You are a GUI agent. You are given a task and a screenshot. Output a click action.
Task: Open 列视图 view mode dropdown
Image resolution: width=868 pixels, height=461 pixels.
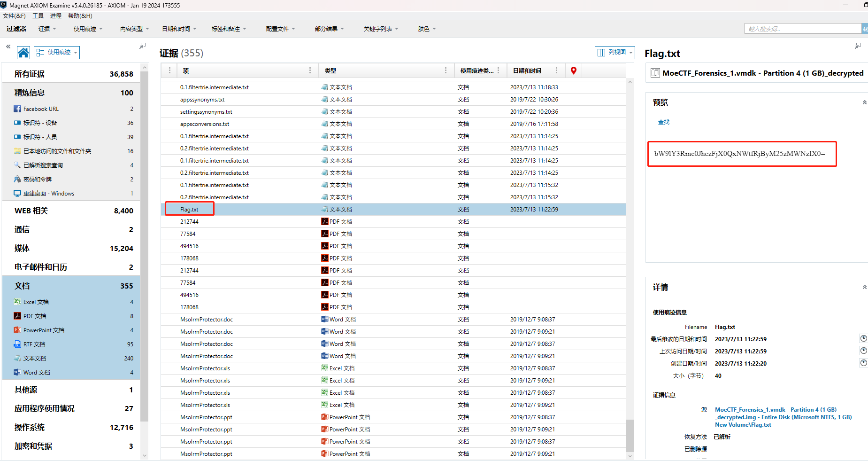point(615,52)
